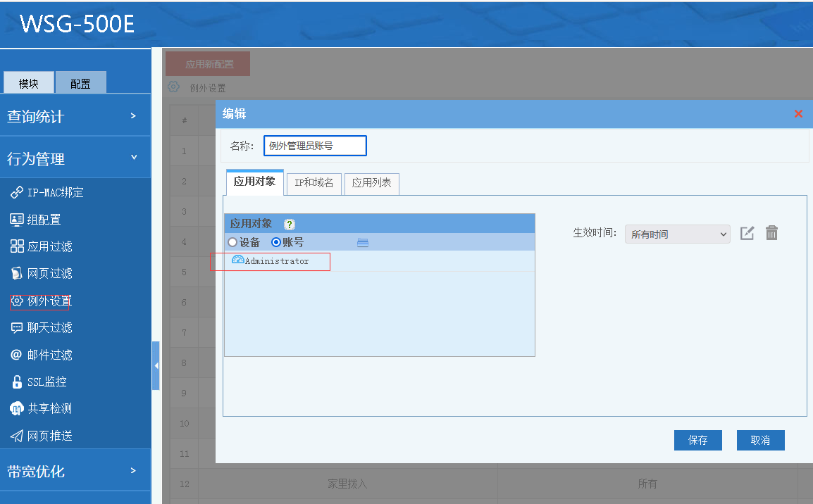Open 聊天过滤 chat icon item
Screen dimensions: 813x504
17,328
